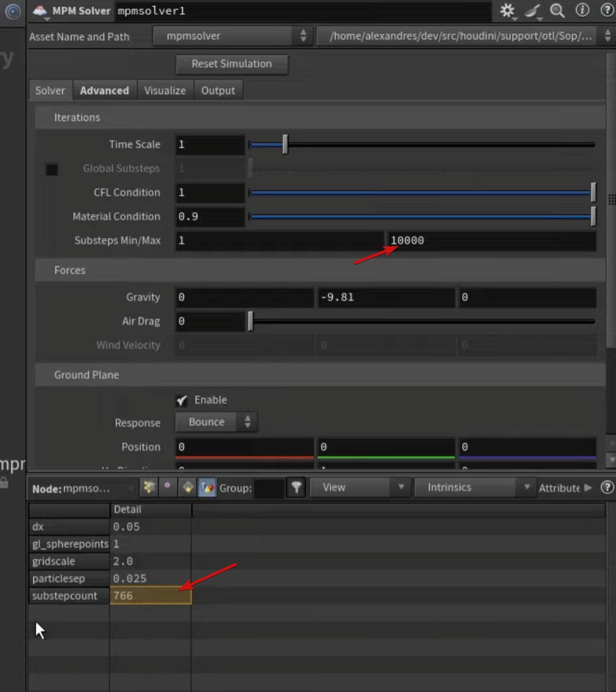Click the Substeps Max 10000 field
This screenshot has height=692, width=616.
point(492,240)
